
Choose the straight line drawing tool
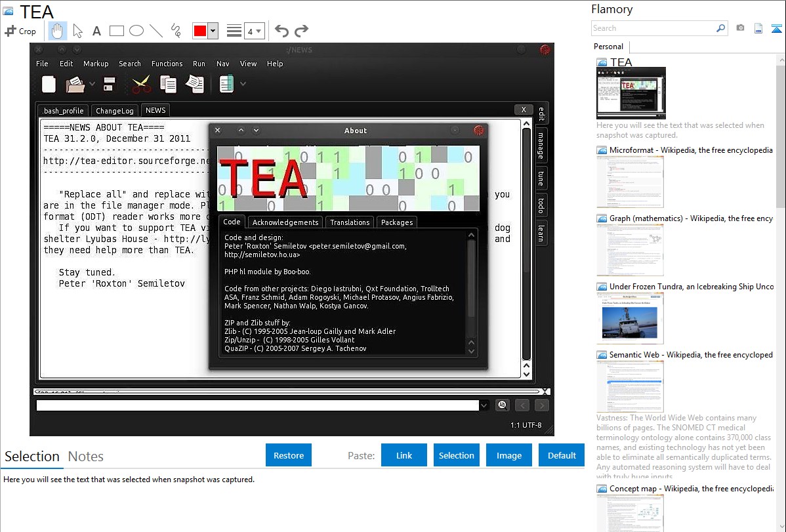coord(155,31)
